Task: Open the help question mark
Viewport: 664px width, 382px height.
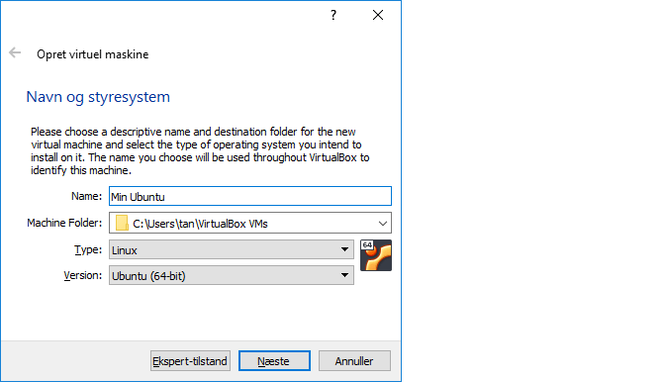Action: click(334, 15)
